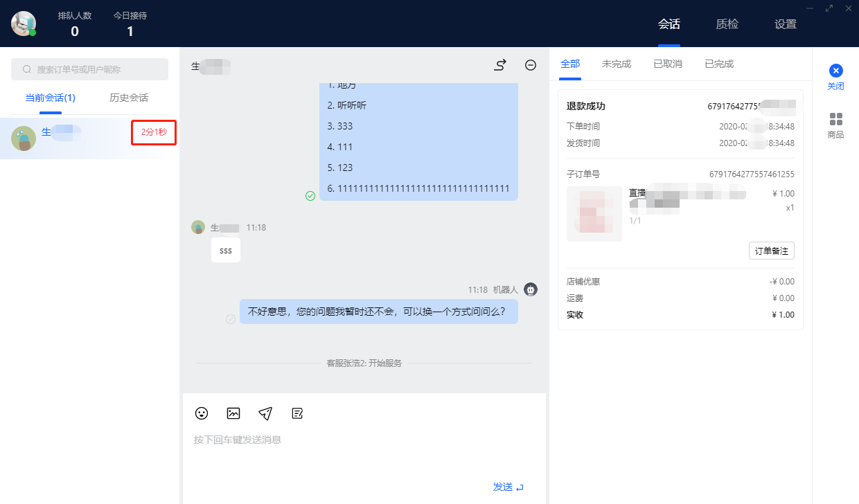Open the note/quick reply edit icon
Viewport: 859px width, 504px height.
[297, 413]
